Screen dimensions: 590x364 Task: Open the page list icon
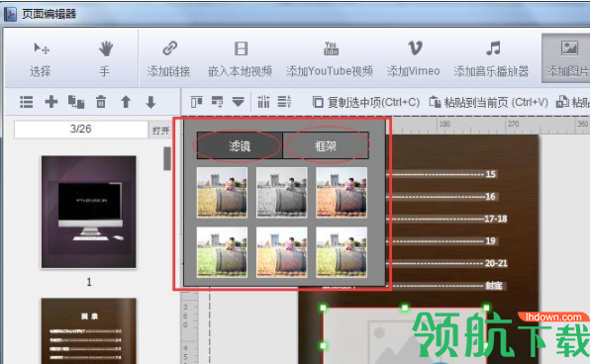(x=26, y=102)
